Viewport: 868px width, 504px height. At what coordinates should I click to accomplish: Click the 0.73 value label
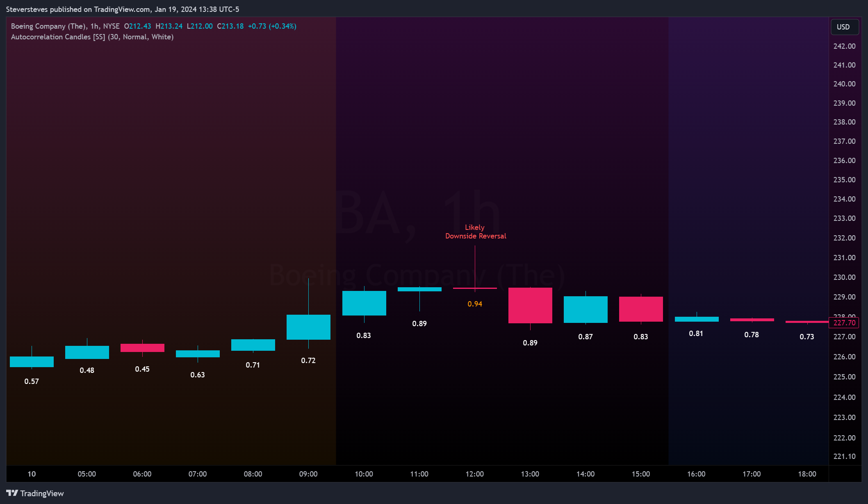tap(807, 337)
